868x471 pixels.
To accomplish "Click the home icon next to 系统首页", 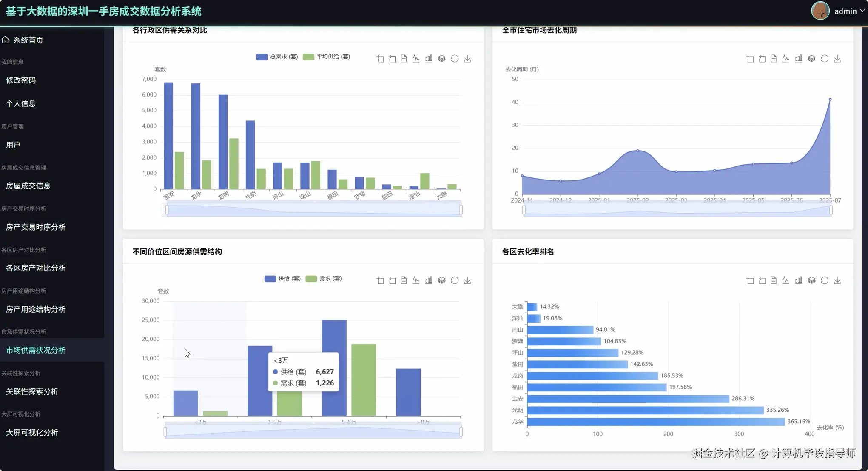I will pyautogui.click(x=6, y=40).
